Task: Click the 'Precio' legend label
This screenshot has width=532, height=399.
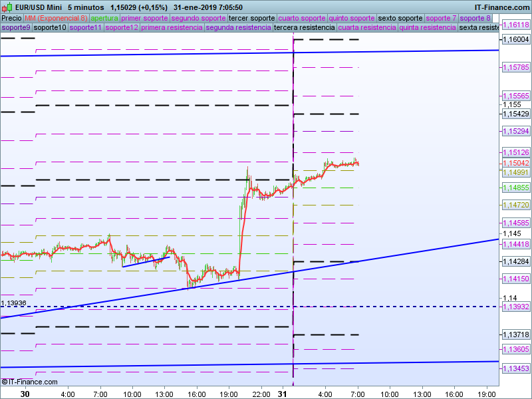Action: 11,18
